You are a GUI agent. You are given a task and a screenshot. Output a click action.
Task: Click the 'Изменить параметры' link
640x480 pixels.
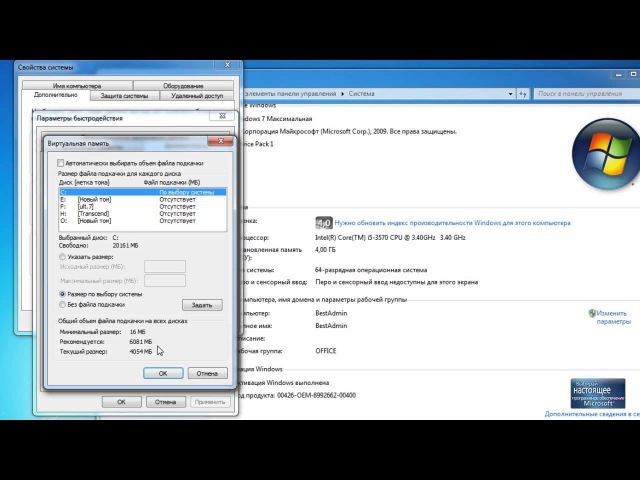(614, 318)
